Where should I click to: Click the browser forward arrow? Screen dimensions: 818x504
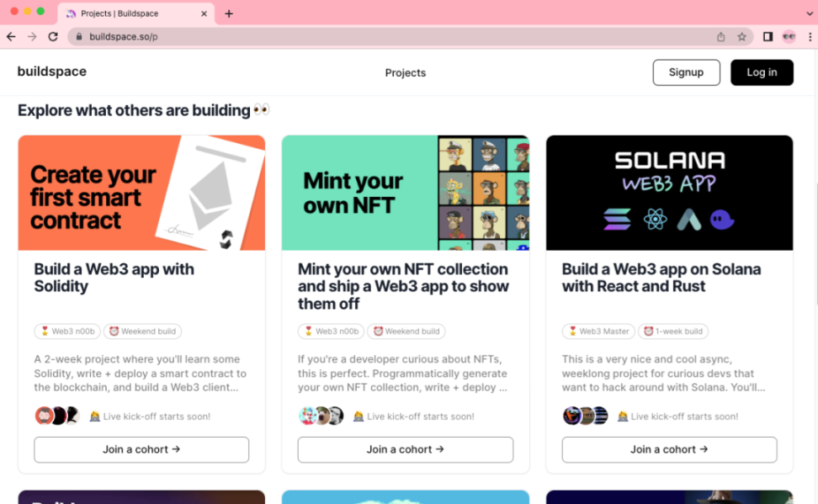click(x=32, y=36)
